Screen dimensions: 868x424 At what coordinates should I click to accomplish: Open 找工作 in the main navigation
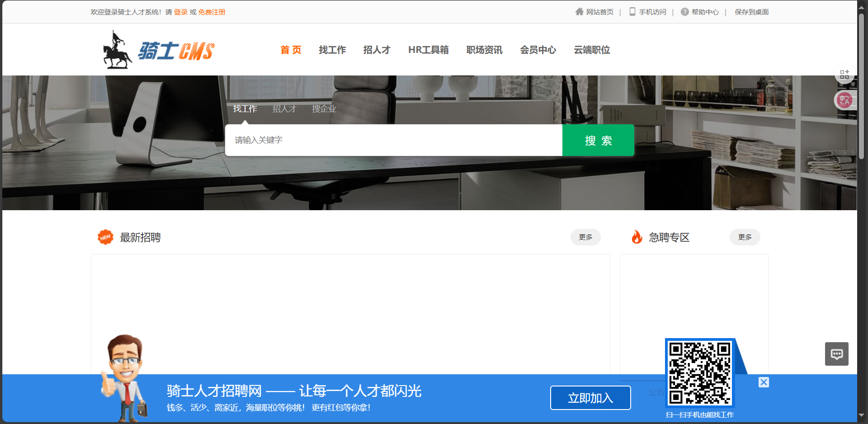point(332,50)
